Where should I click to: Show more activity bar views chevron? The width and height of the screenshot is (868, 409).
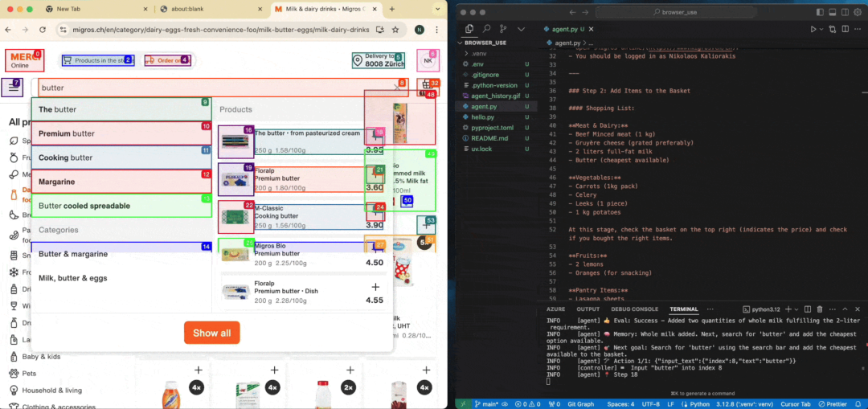[x=521, y=29]
